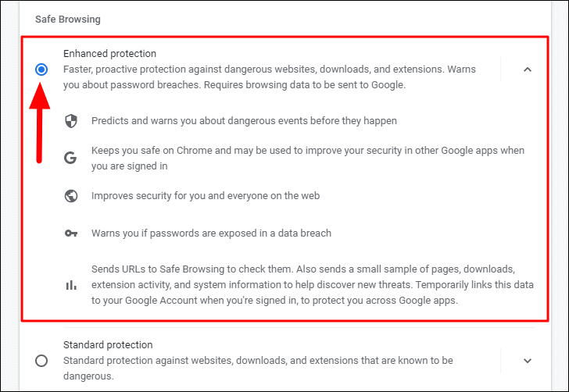The width and height of the screenshot is (569, 392).
Task: Click the Improves security for everyone text
Action: tap(206, 196)
